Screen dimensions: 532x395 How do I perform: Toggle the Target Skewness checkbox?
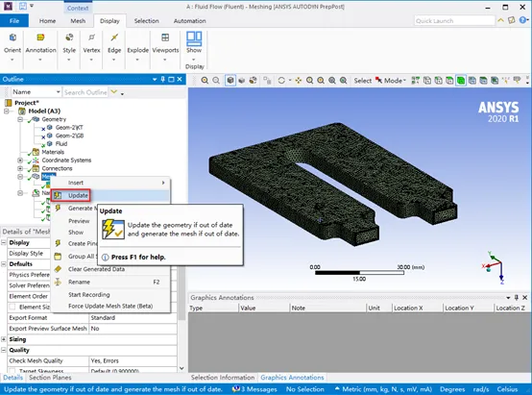(x=12, y=371)
